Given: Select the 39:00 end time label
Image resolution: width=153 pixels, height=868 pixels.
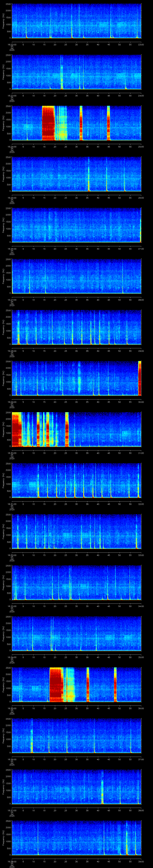Looking at the screenshot, I should (x=141, y=861).
